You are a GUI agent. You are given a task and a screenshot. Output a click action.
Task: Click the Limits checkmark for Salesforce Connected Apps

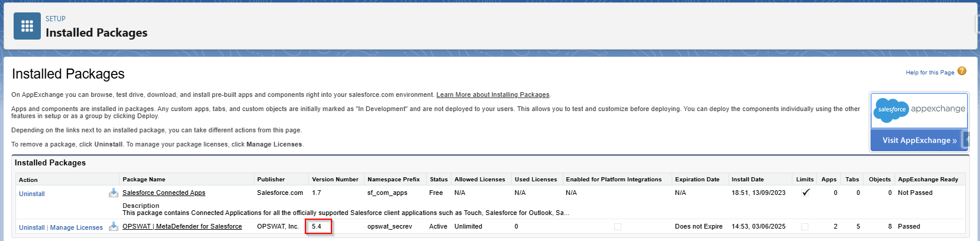coord(805,193)
